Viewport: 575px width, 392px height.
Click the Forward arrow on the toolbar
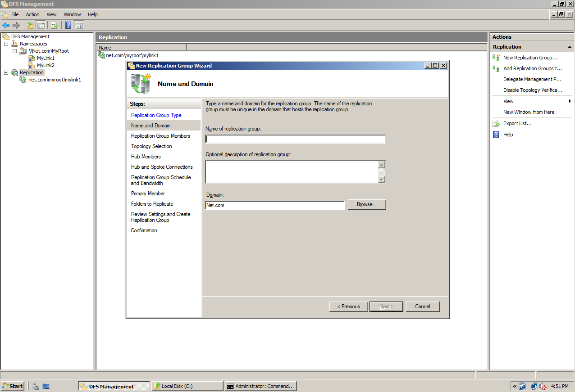tap(16, 25)
